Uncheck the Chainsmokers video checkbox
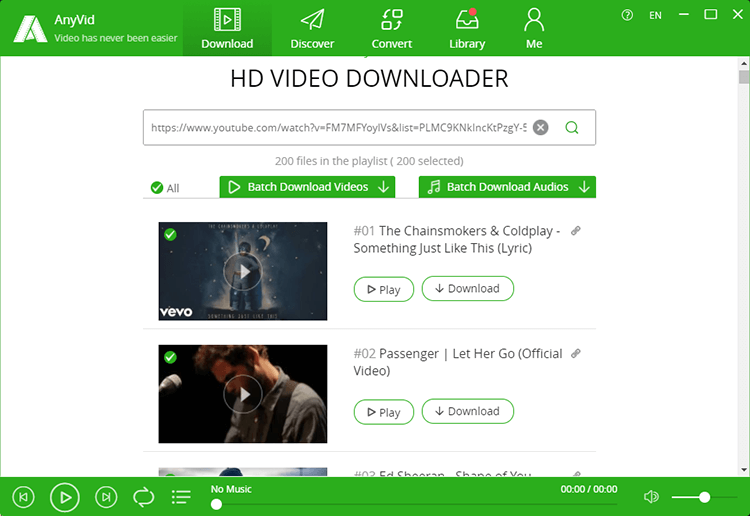 pos(170,235)
